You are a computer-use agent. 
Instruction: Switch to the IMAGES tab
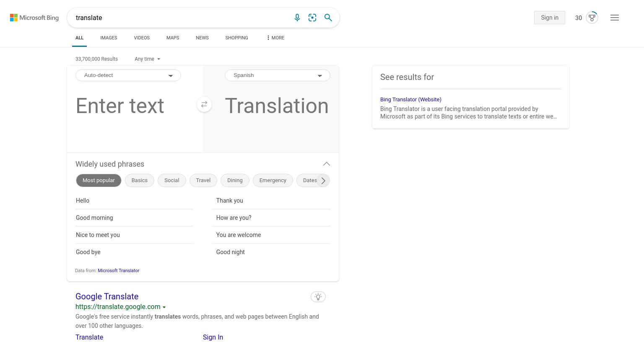click(109, 38)
